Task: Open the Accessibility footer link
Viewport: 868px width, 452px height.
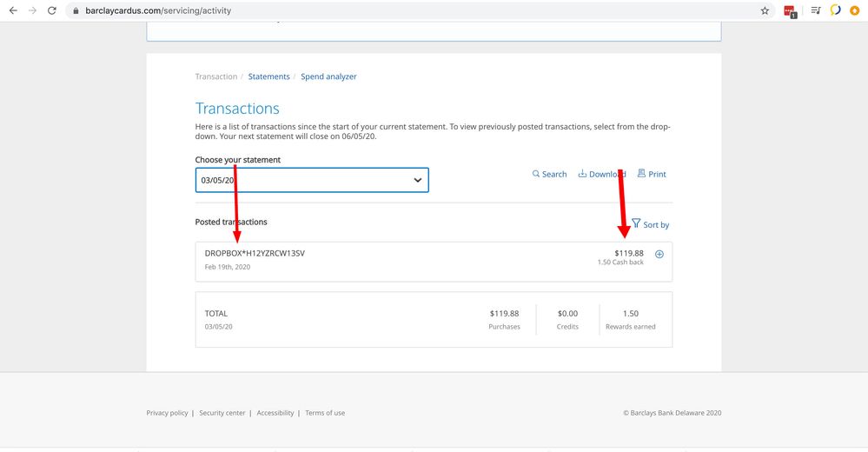Action: (275, 413)
